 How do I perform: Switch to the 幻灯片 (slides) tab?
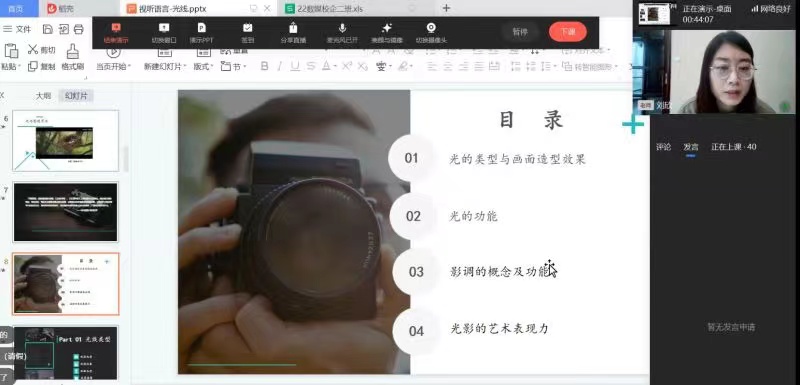pyautogui.click(x=76, y=95)
